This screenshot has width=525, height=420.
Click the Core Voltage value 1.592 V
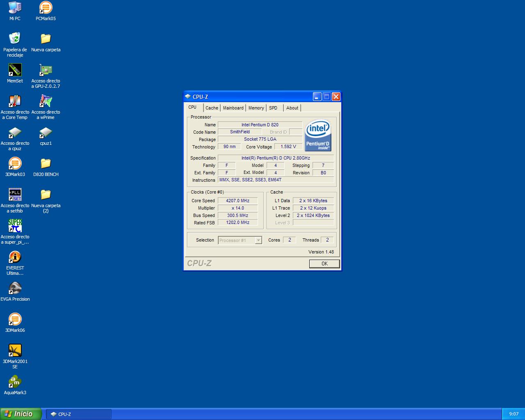(x=288, y=146)
